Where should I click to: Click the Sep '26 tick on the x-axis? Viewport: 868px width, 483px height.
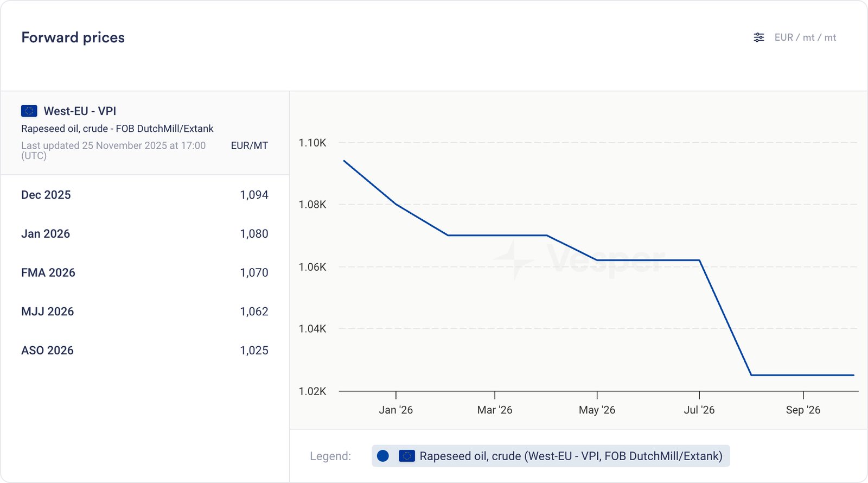pyautogui.click(x=803, y=410)
